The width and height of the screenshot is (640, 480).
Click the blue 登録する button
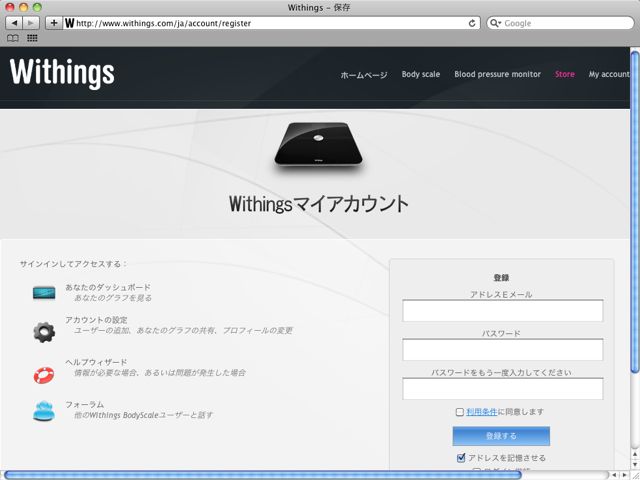click(501, 436)
